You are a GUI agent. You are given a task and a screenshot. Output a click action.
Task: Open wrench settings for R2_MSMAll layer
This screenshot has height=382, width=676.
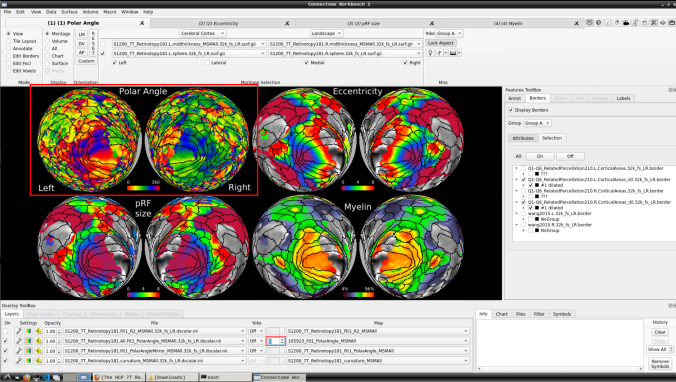coord(19,331)
